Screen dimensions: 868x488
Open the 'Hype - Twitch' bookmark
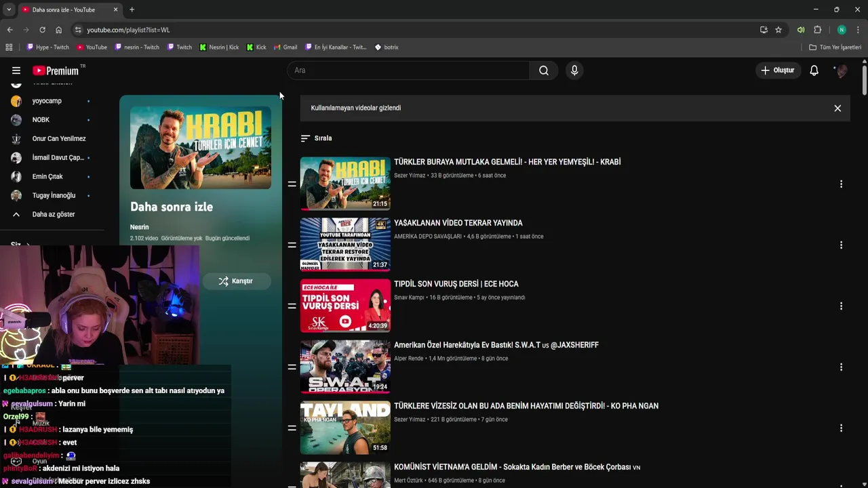click(47, 47)
